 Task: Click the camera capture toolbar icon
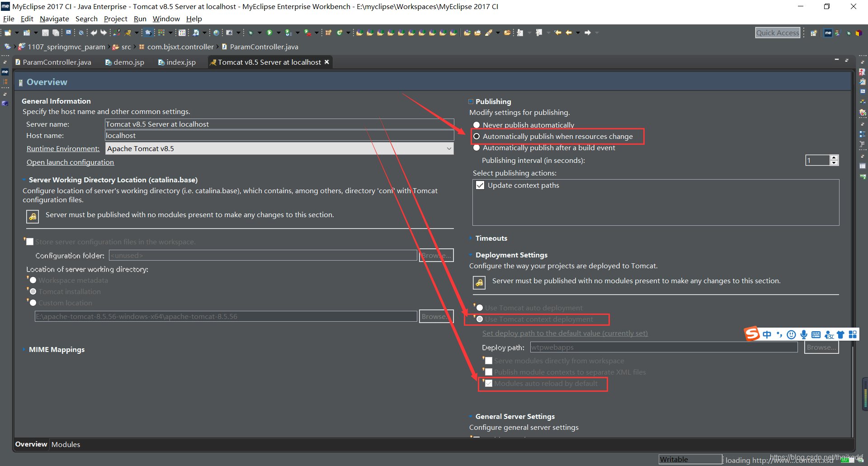(229, 33)
